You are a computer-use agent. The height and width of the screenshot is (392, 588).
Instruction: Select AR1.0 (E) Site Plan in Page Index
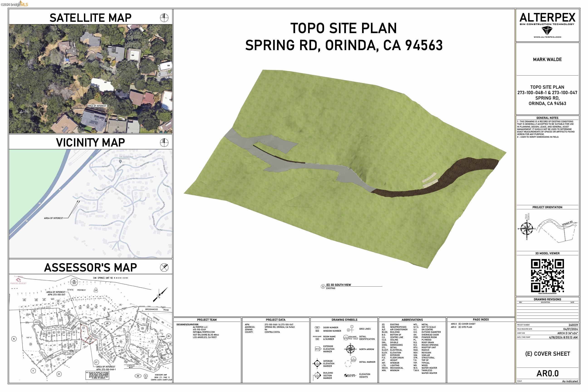click(x=461, y=327)
